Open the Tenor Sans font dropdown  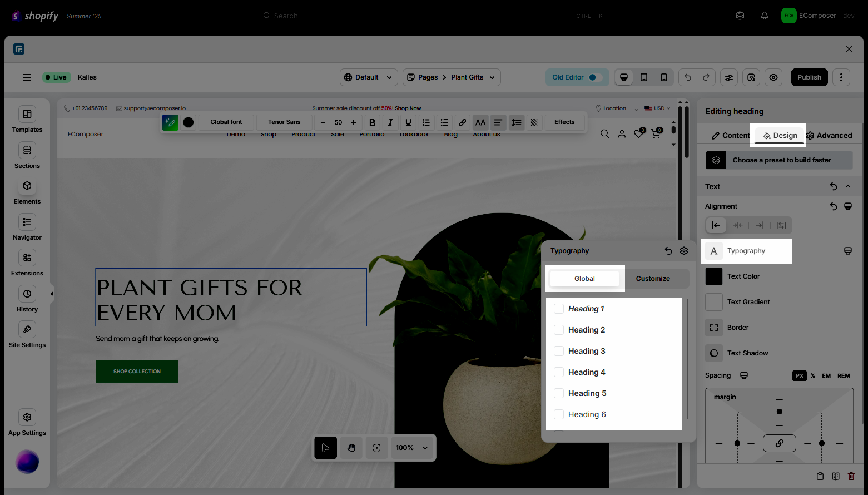point(284,122)
